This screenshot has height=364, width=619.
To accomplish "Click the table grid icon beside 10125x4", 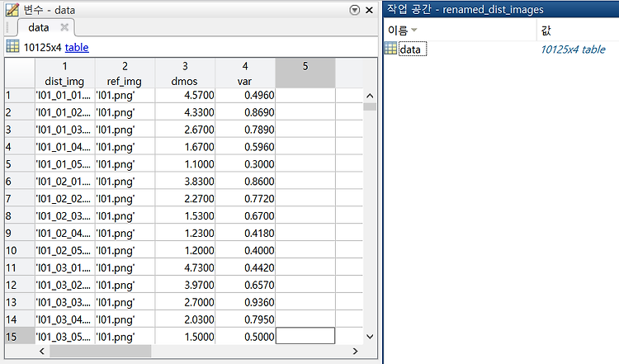I will pos(12,46).
